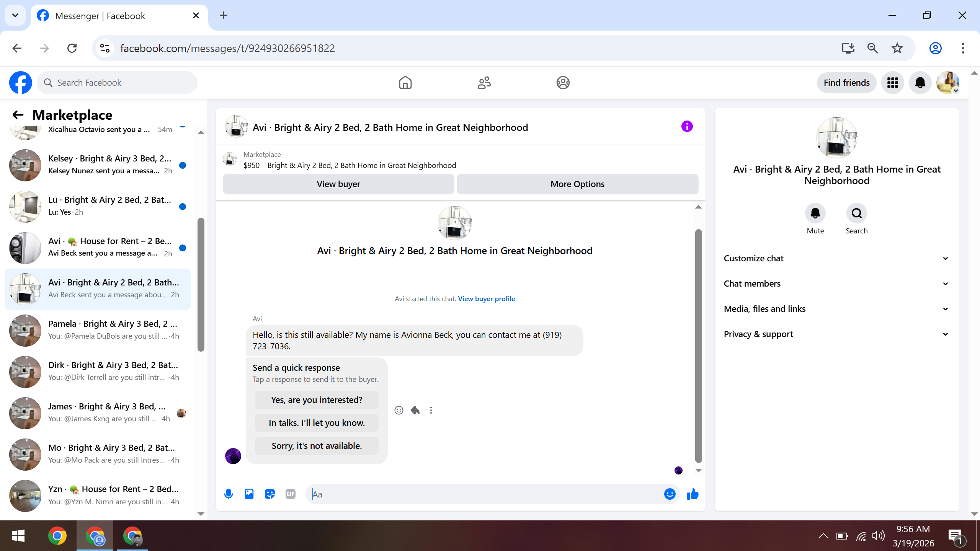The width and height of the screenshot is (980, 551).
Task: Open emoji picker in message box
Action: pos(670,494)
